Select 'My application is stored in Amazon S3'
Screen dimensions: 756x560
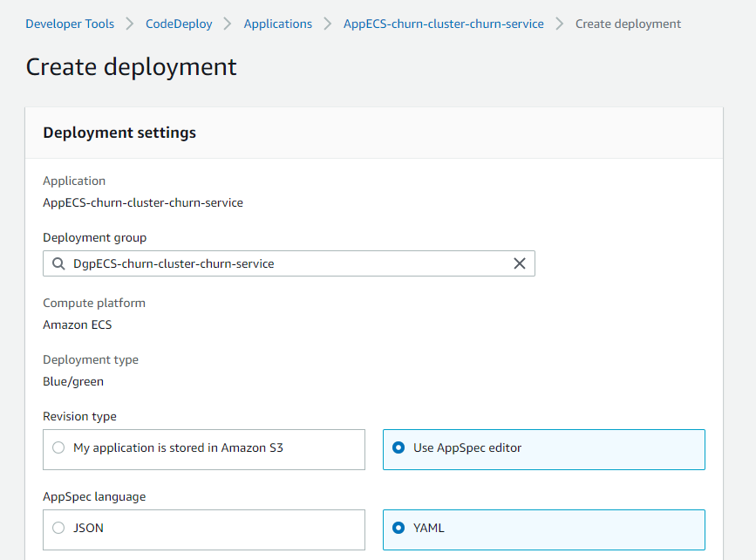(x=204, y=449)
